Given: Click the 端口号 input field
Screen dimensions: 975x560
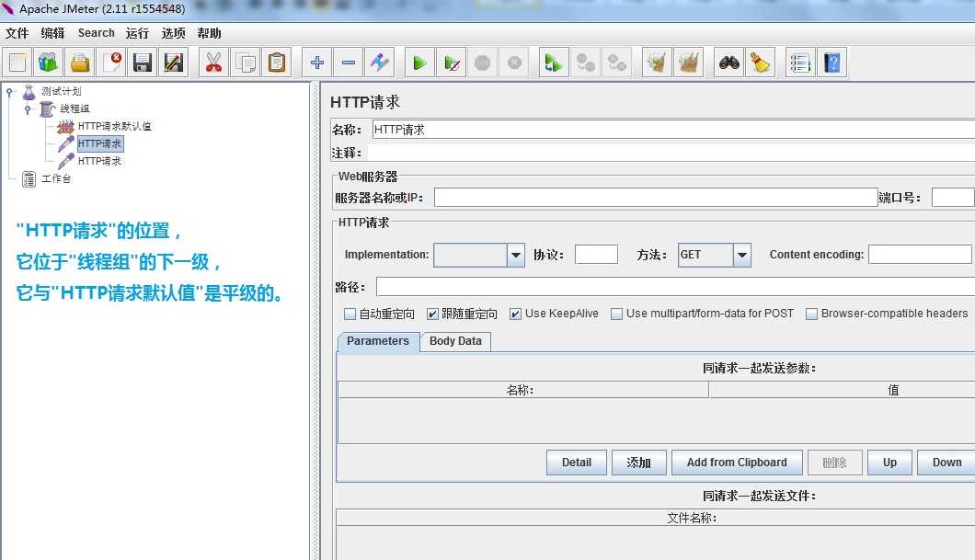Looking at the screenshot, I should [x=953, y=198].
